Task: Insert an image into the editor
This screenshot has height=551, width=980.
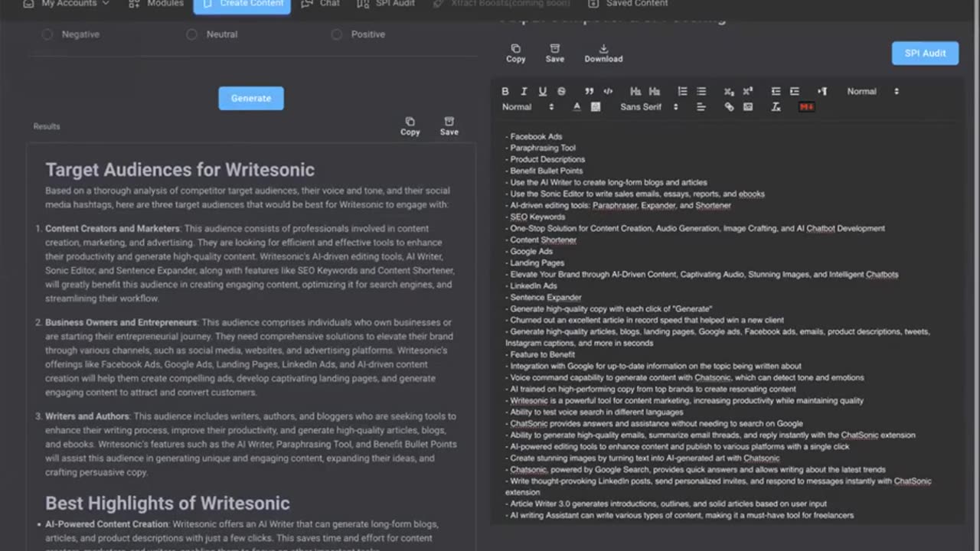Action: coord(748,107)
